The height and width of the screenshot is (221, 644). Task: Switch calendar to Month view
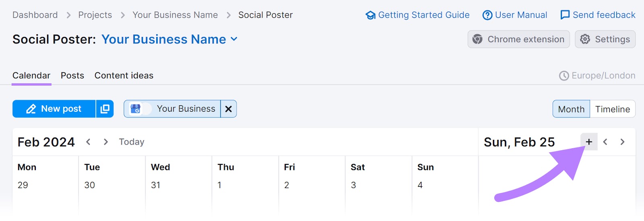pos(571,109)
